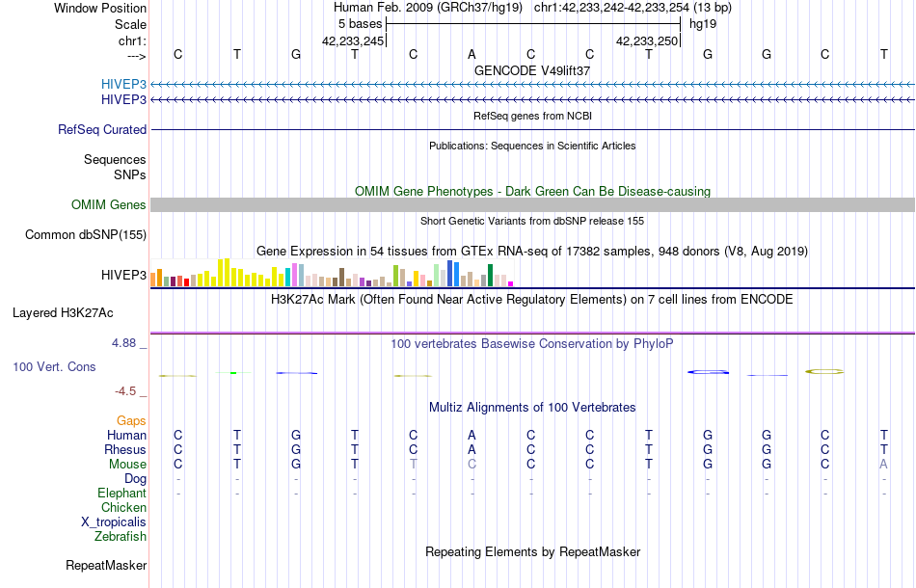Click the A base in the top sequence row
This screenshot has width=916, height=588.
pyautogui.click(x=471, y=54)
